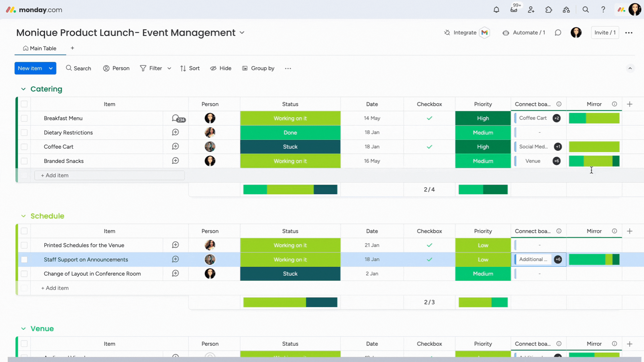
Task: Open the inbox with 99+ badge
Action: (514, 10)
